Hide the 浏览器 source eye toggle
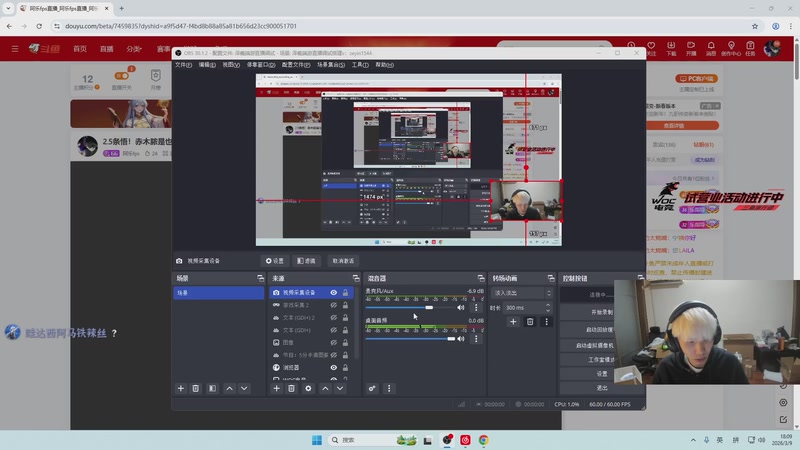 tap(334, 367)
